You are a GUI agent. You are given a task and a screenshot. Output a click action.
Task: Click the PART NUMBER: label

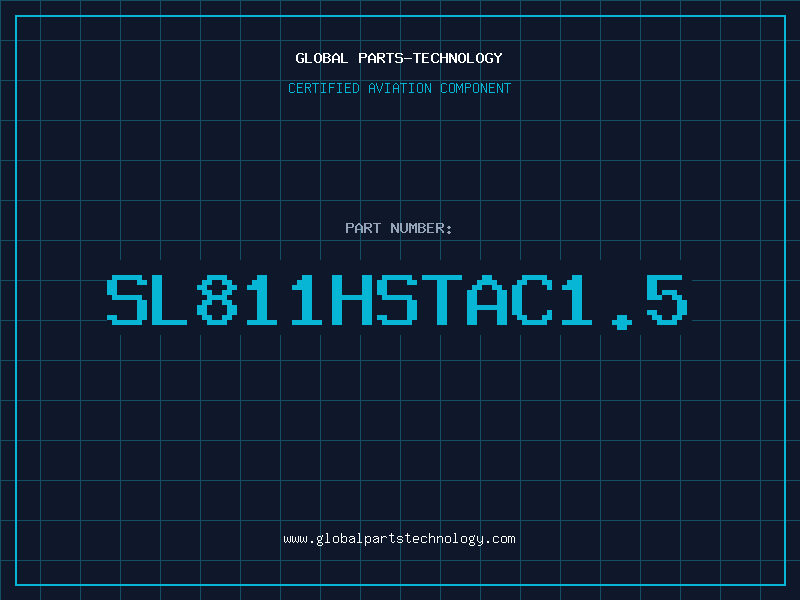(399, 228)
